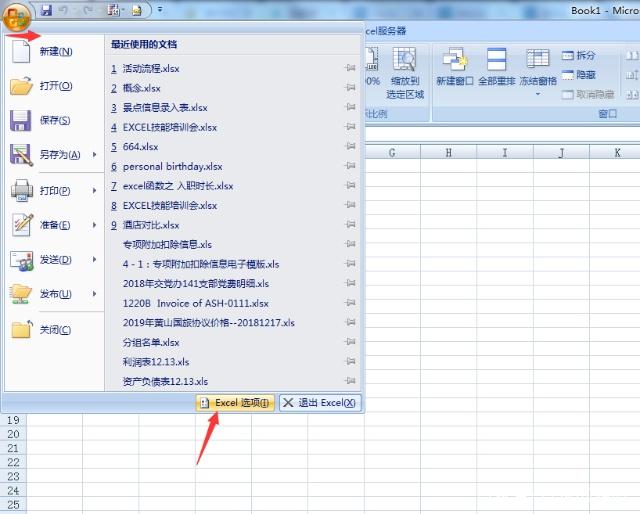The image size is (640, 514).
Task: Pin 资产负债表12.13.xls to the recent list
Action: click(x=350, y=380)
